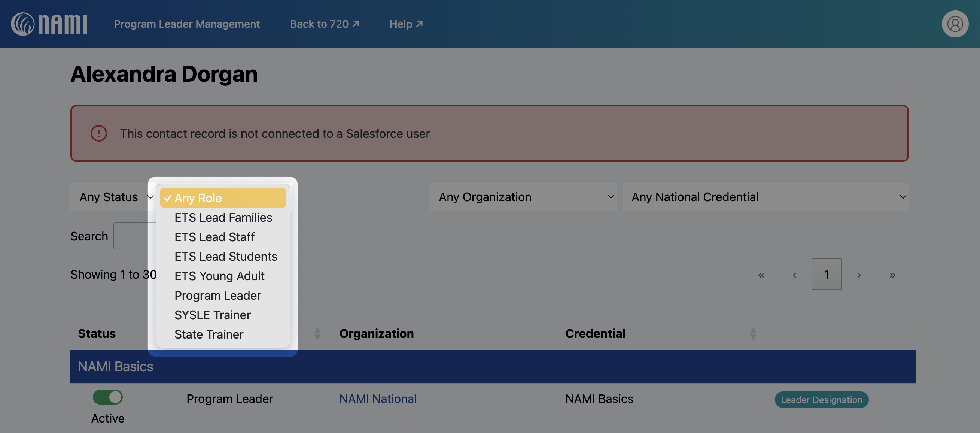Screen dimensions: 980x433
Task: Expand the Any Organization dropdown
Action: [523, 197]
